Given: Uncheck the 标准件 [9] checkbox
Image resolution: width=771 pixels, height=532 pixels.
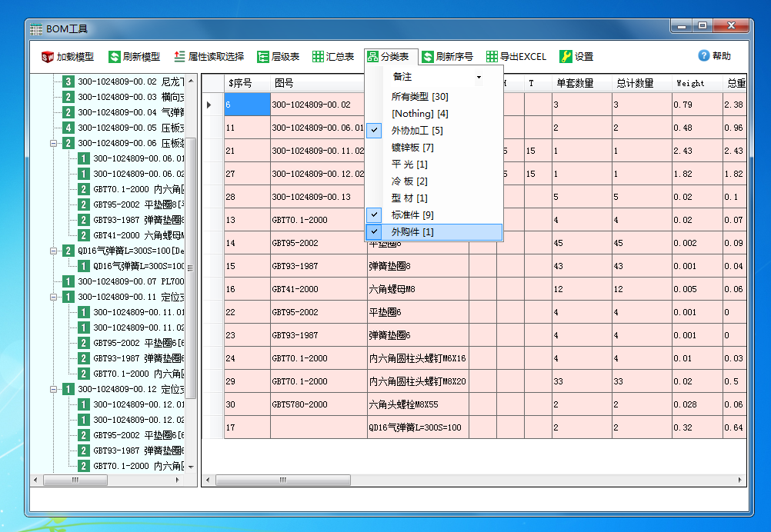Looking at the screenshot, I should [x=373, y=214].
